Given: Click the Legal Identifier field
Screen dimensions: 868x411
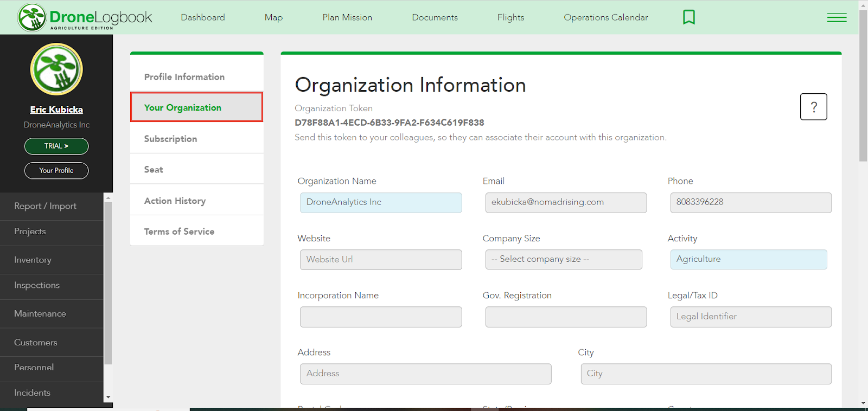Looking at the screenshot, I should [x=751, y=317].
